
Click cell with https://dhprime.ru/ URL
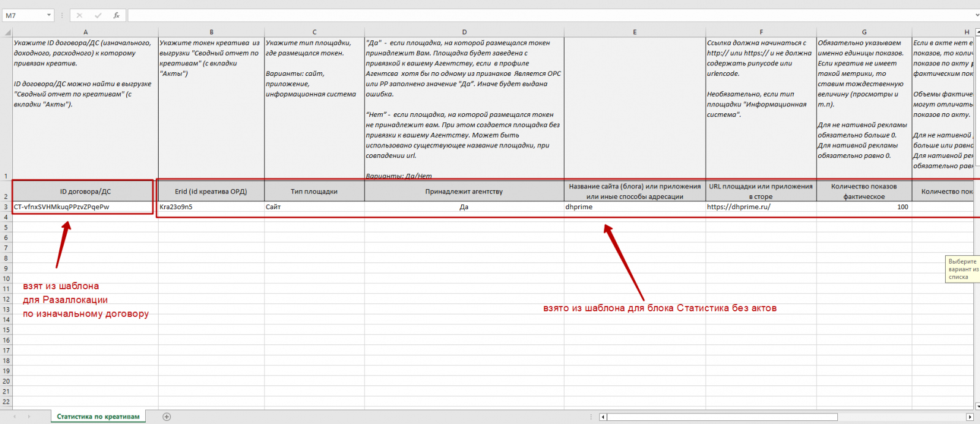click(x=761, y=207)
